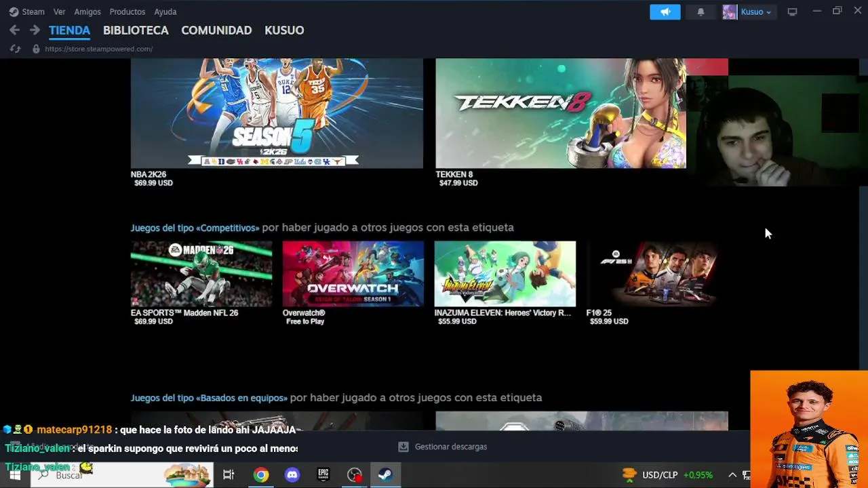Click the F1 25 title text
868x488 pixels.
click(x=599, y=313)
